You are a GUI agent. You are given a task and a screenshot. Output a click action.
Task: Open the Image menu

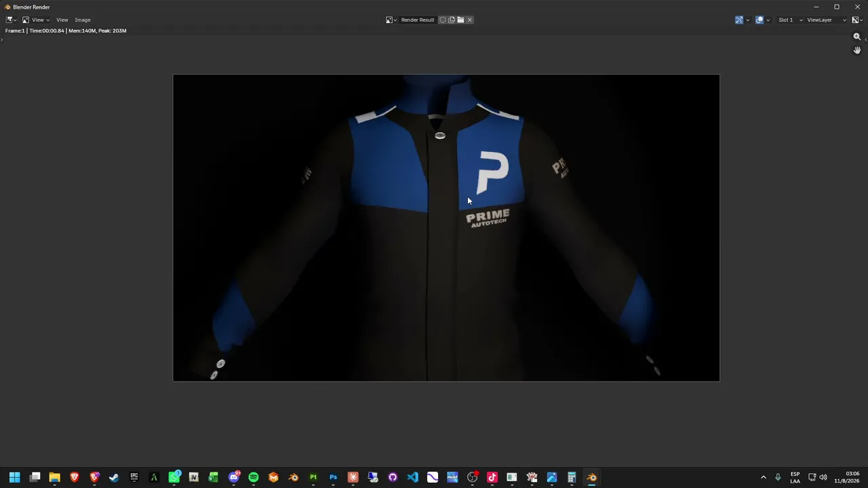click(x=83, y=20)
